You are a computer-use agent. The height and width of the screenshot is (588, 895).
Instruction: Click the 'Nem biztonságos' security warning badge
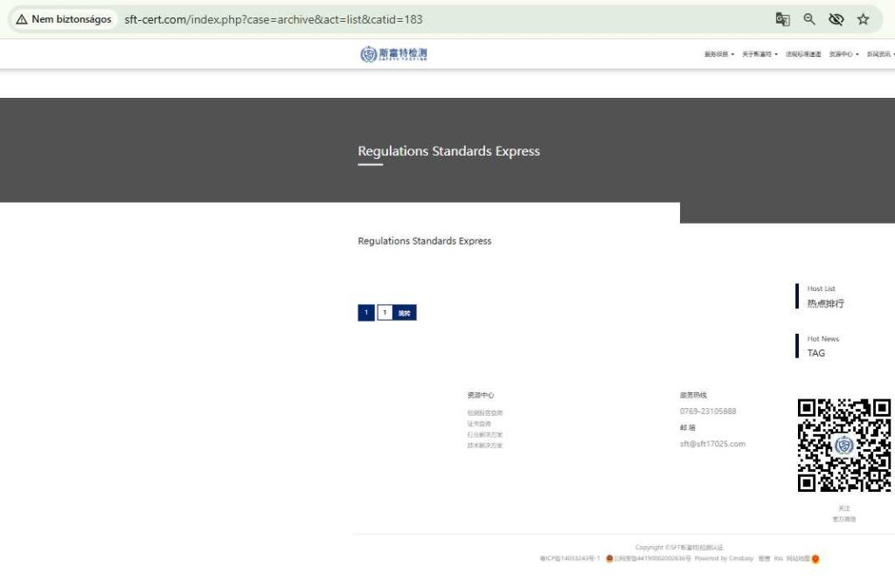pos(64,19)
